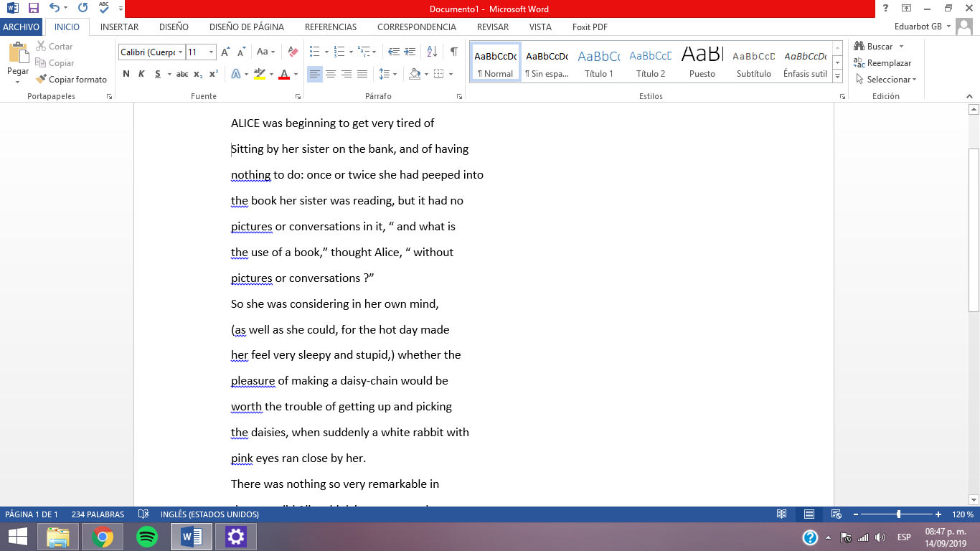Click the zoom slider handle

898,514
